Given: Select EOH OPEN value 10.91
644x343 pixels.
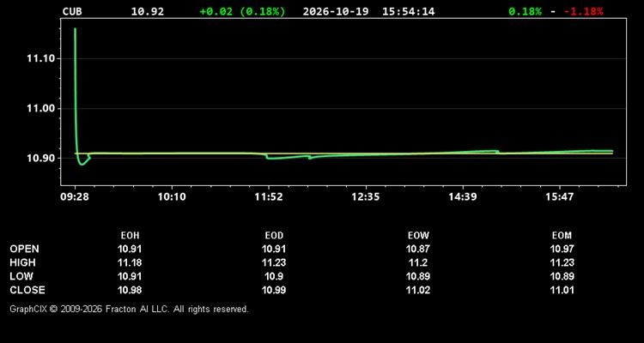Looking at the screenshot, I should pyautogui.click(x=130, y=249).
